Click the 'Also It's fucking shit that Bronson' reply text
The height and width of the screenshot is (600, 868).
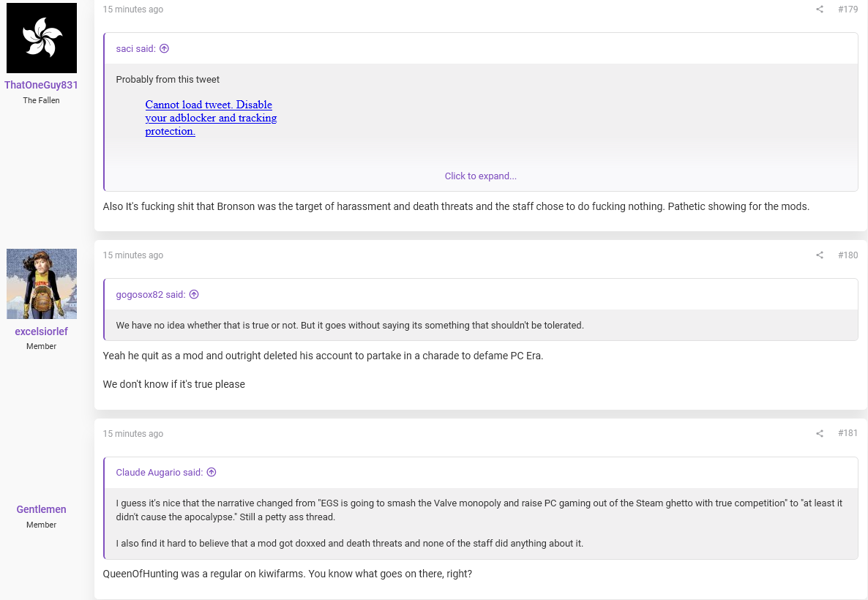[x=456, y=206]
